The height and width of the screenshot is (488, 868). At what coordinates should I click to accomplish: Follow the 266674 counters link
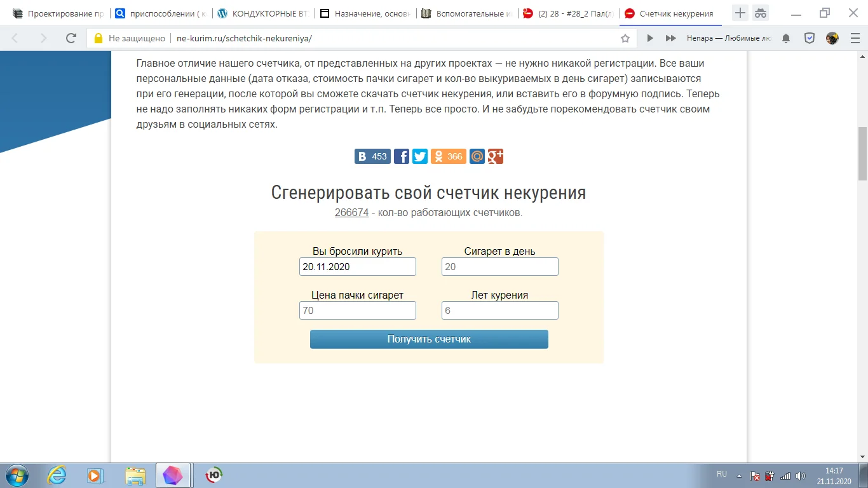(x=351, y=213)
